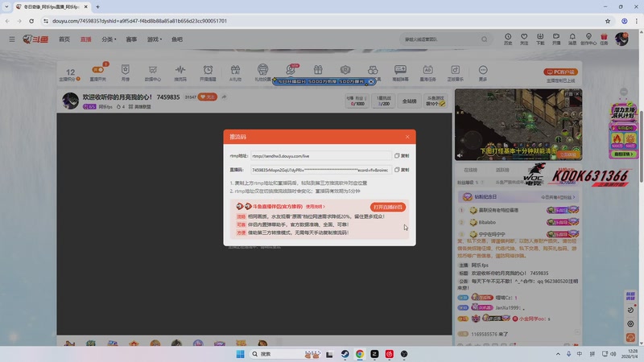Reload the page in Chrome
Viewport: 644px width, 362px height.
pyautogui.click(x=31, y=21)
